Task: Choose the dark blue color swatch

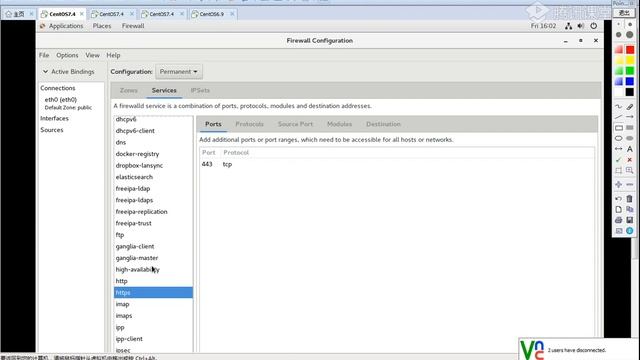Action: [630, 82]
